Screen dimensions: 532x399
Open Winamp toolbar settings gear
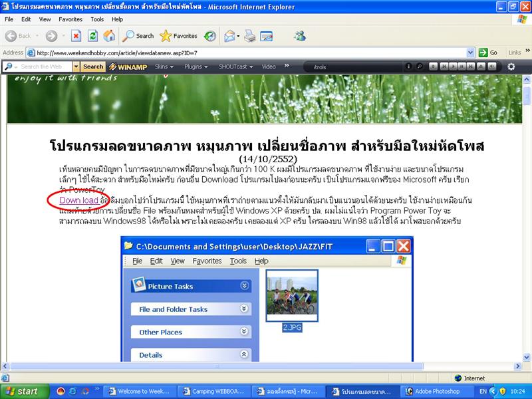point(511,66)
